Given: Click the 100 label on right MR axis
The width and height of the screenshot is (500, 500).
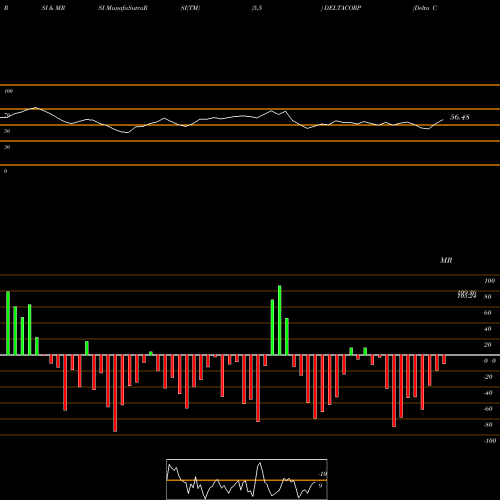Looking at the screenshot, I should pos(490,281).
